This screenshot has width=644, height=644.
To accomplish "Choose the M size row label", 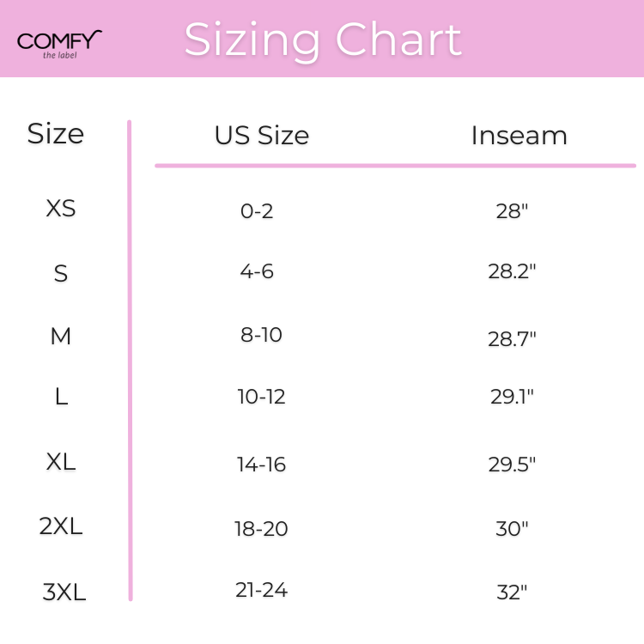I will coord(61,336).
